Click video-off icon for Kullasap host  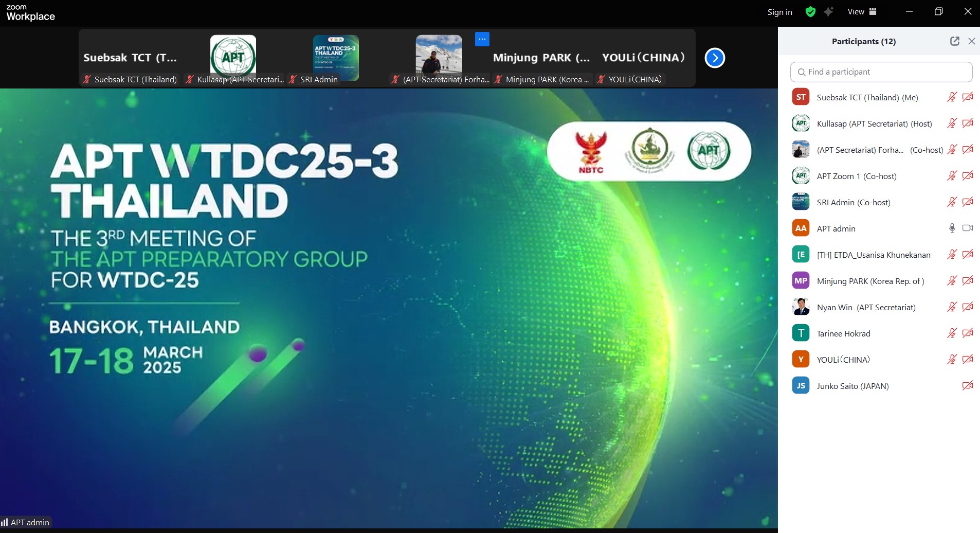(968, 123)
